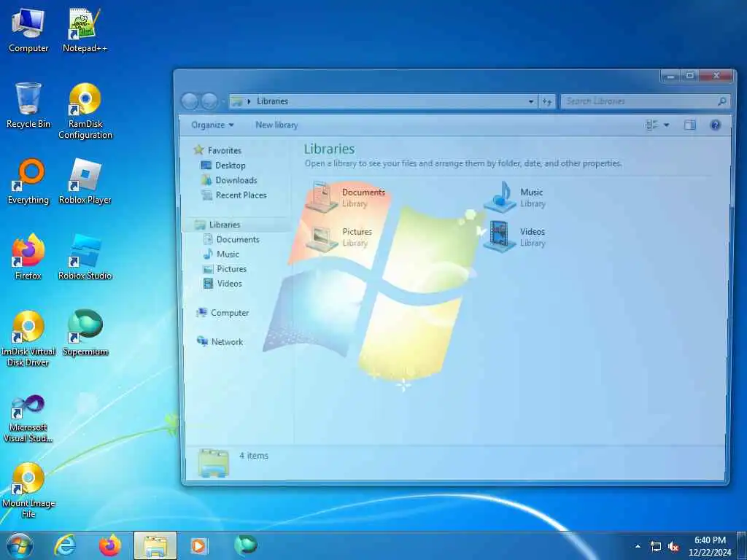Select the Supermium desktop shortcut
This screenshot has height=560, width=747.
85,332
